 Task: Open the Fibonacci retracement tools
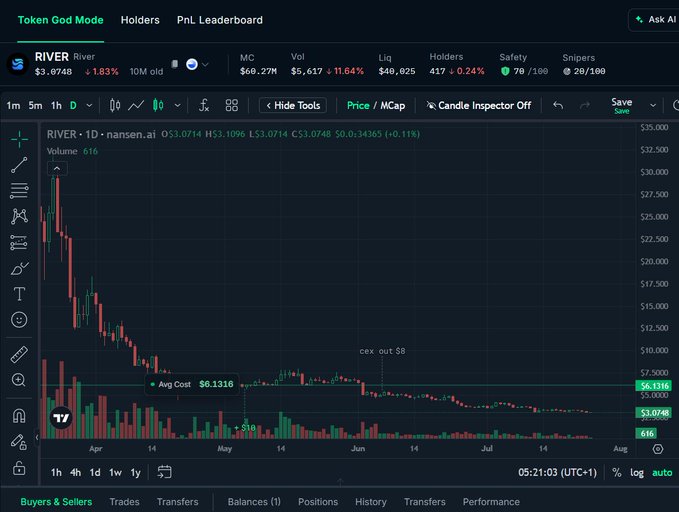[19, 191]
